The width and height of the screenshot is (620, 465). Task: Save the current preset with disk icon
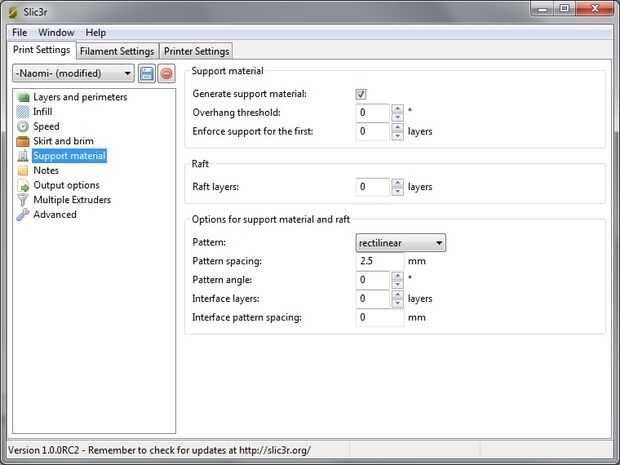click(147, 74)
